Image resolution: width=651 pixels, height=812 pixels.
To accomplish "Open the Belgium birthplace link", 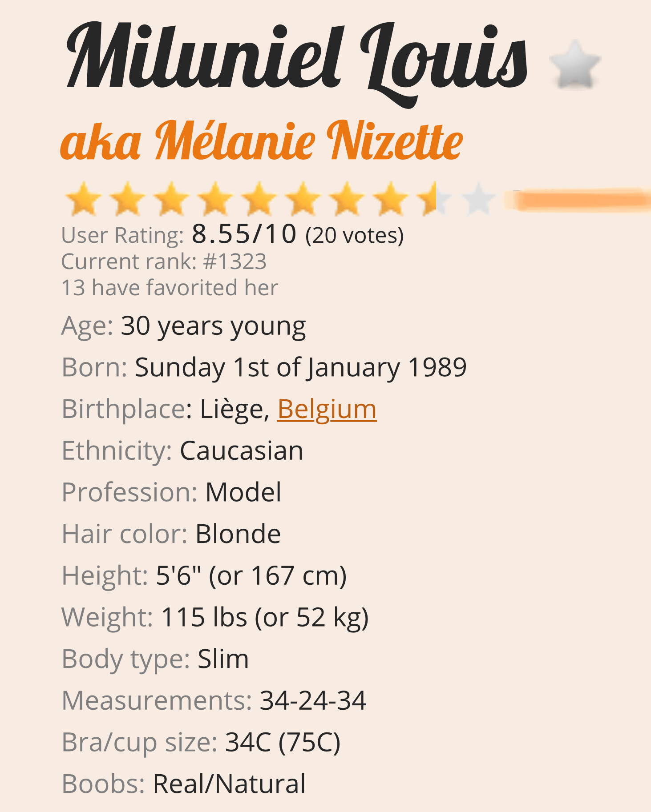I will click(x=327, y=409).
